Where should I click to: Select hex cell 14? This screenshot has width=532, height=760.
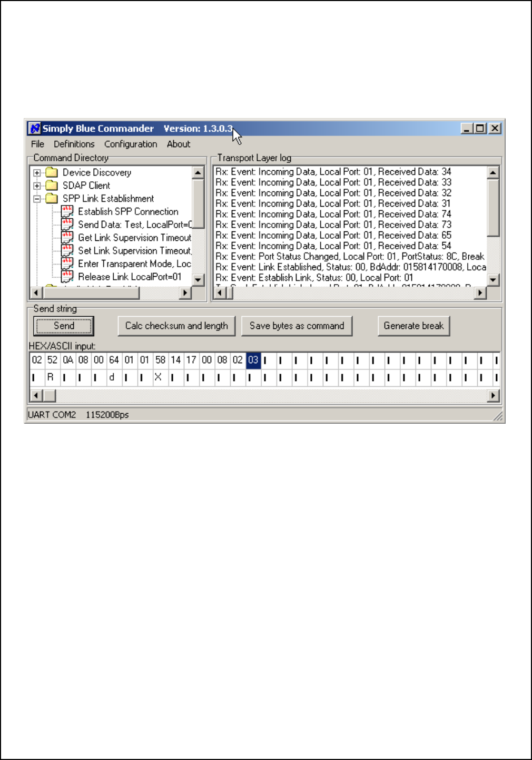coord(176,360)
